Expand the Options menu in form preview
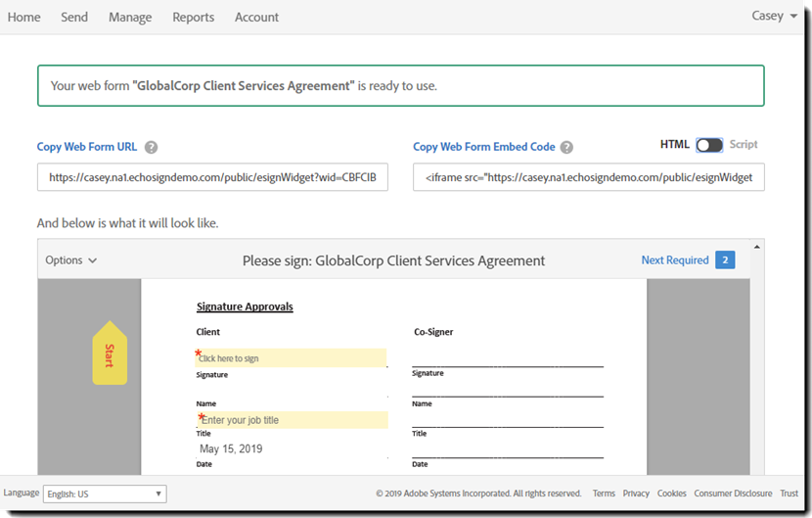Viewport: 812px width, 518px height. (x=71, y=260)
